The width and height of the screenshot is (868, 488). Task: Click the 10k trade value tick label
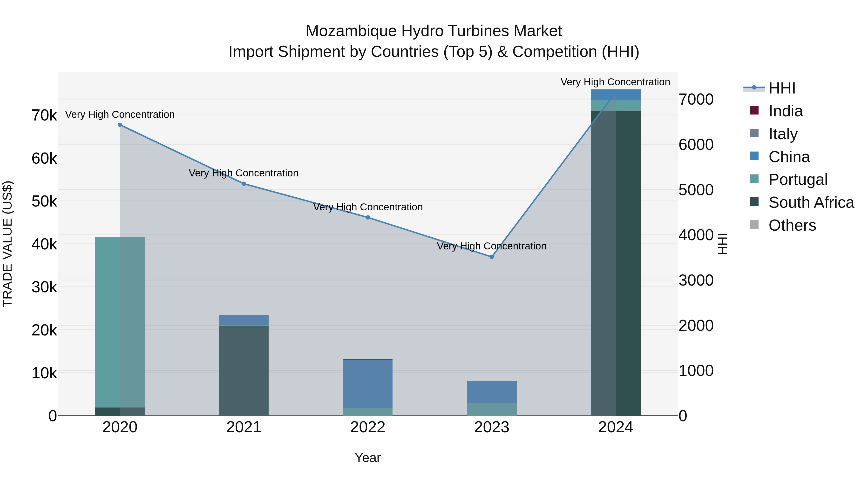(44, 373)
